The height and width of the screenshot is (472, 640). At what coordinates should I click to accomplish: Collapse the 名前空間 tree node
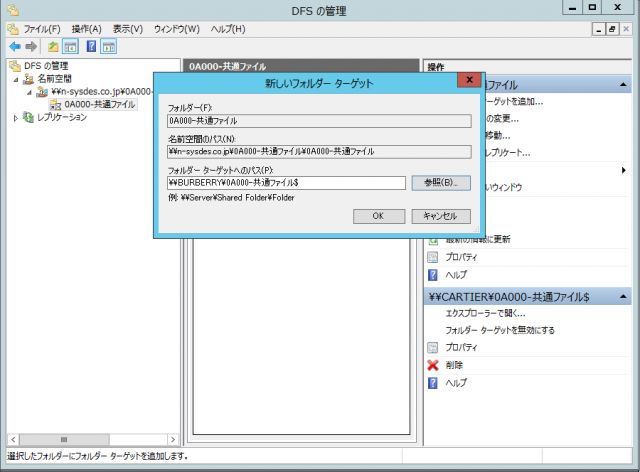pos(15,79)
